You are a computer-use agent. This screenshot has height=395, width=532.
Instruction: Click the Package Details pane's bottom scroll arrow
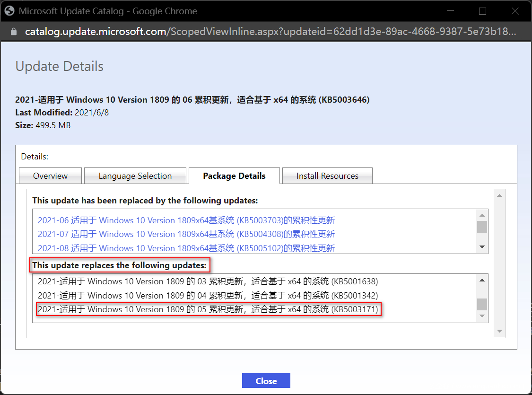tap(499, 332)
